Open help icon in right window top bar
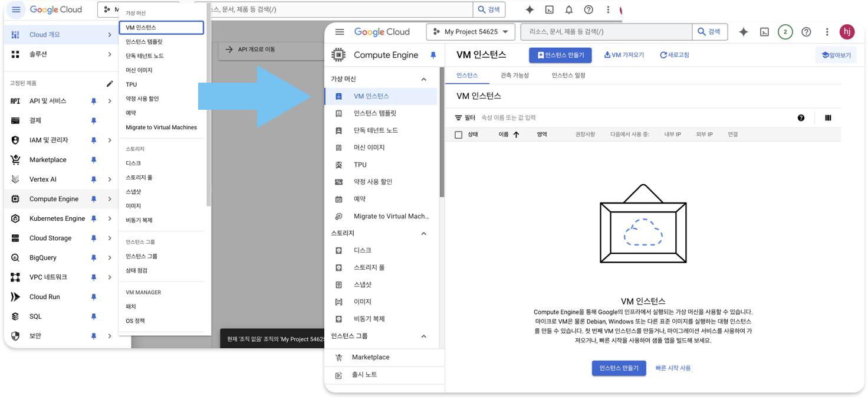Image resolution: width=868 pixels, height=399 pixels. tap(806, 32)
